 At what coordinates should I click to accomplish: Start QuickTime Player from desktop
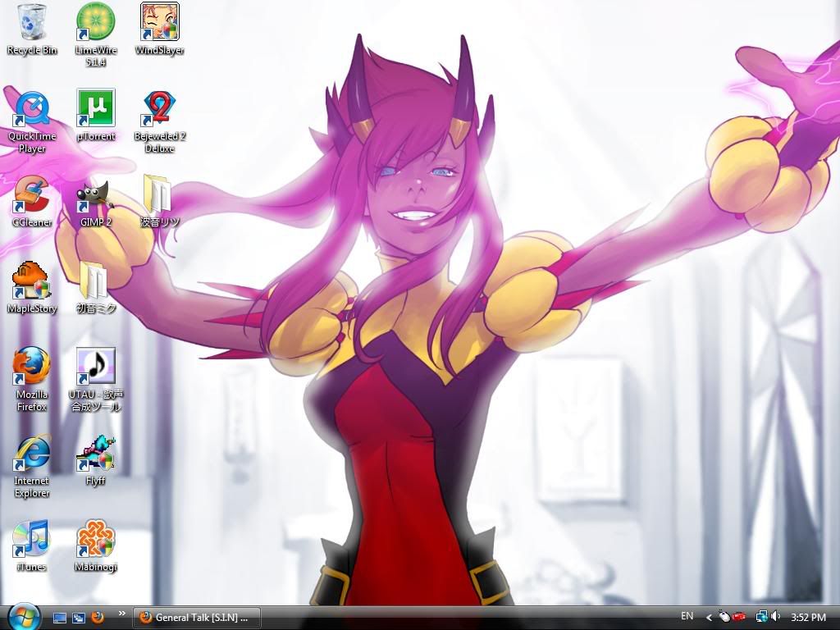[x=32, y=109]
